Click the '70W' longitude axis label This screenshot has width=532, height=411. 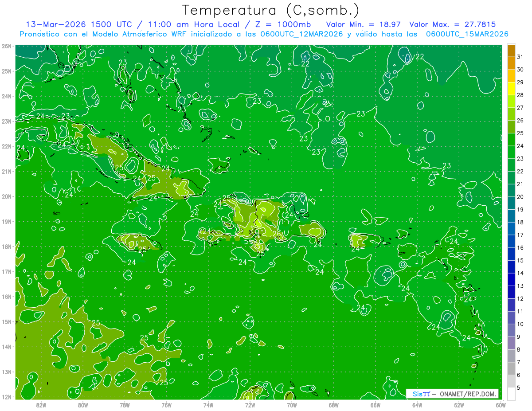point(292,404)
